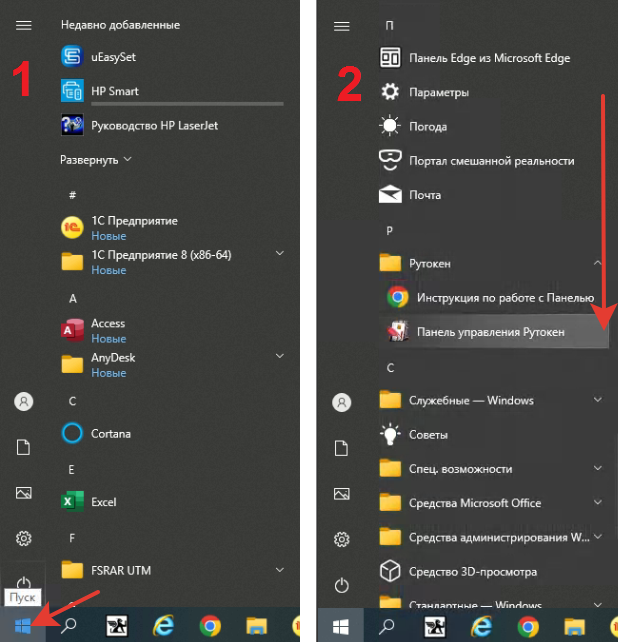Open Pictures icon in right Start sidebar
The height and width of the screenshot is (642, 618).
342,494
